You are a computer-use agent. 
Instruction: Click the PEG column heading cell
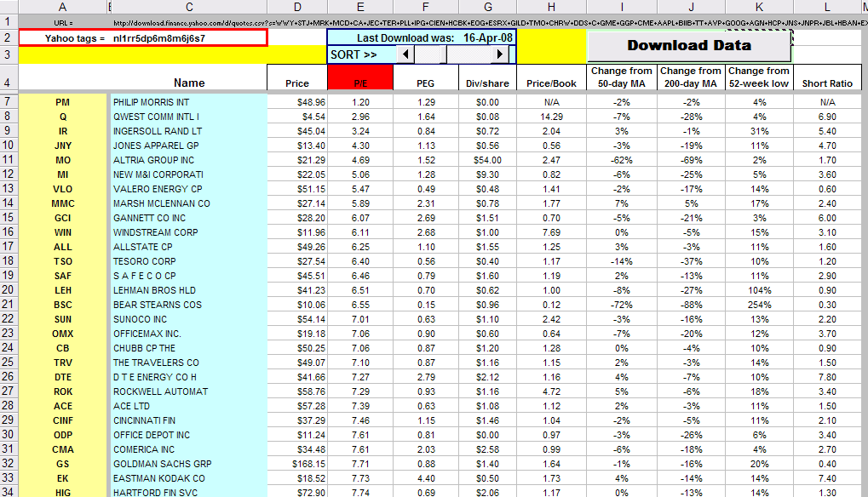tap(426, 77)
